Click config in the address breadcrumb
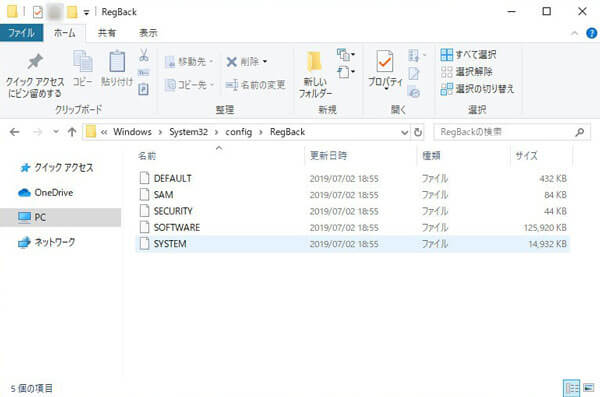Screen dimensions: 600x397 (238, 132)
